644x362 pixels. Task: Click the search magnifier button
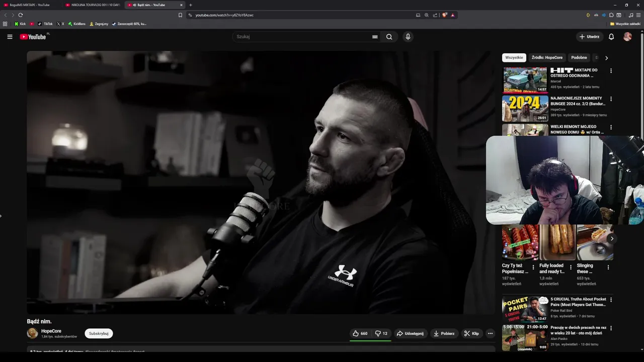(389, 37)
